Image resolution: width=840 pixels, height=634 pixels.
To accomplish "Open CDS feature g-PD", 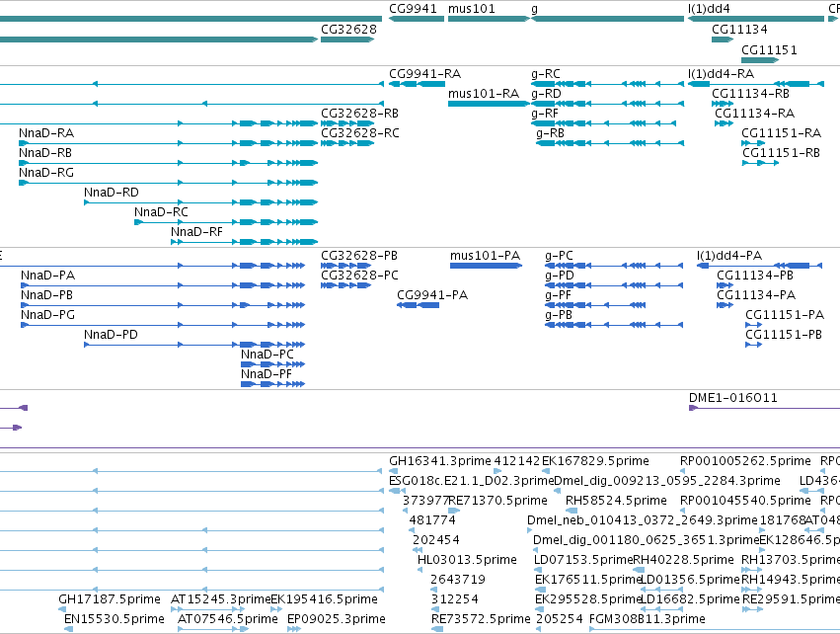I will coord(560,276).
